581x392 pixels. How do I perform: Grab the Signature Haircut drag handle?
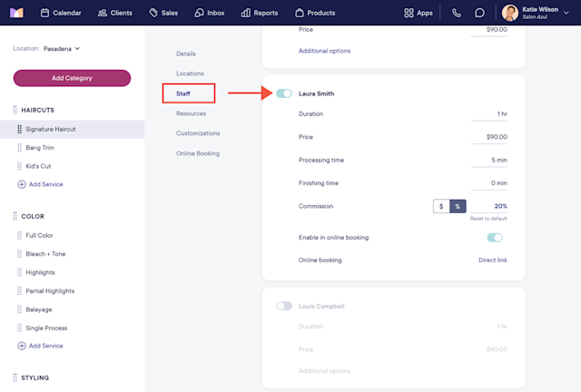click(19, 129)
